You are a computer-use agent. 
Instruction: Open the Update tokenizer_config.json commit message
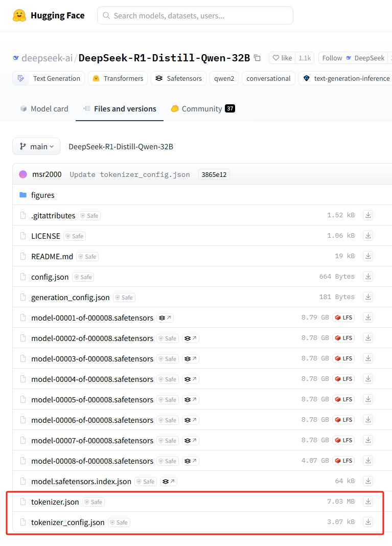[130, 174]
